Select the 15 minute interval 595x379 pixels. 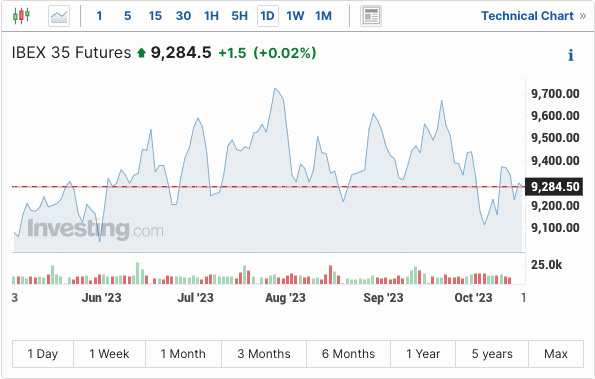155,16
